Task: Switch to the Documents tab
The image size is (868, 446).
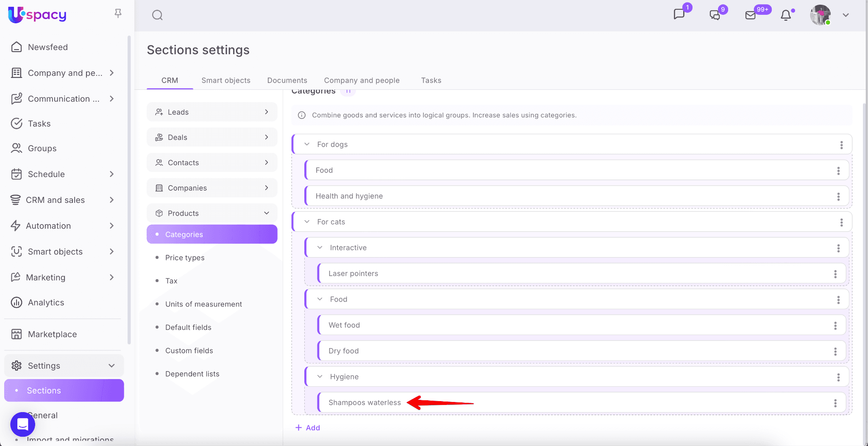Action: point(287,80)
